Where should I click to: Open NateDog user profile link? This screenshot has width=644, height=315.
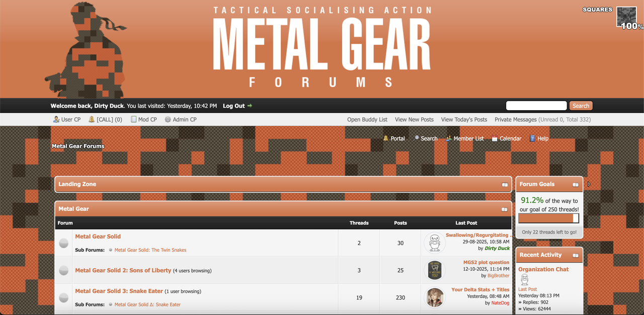[x=500, y=303]
